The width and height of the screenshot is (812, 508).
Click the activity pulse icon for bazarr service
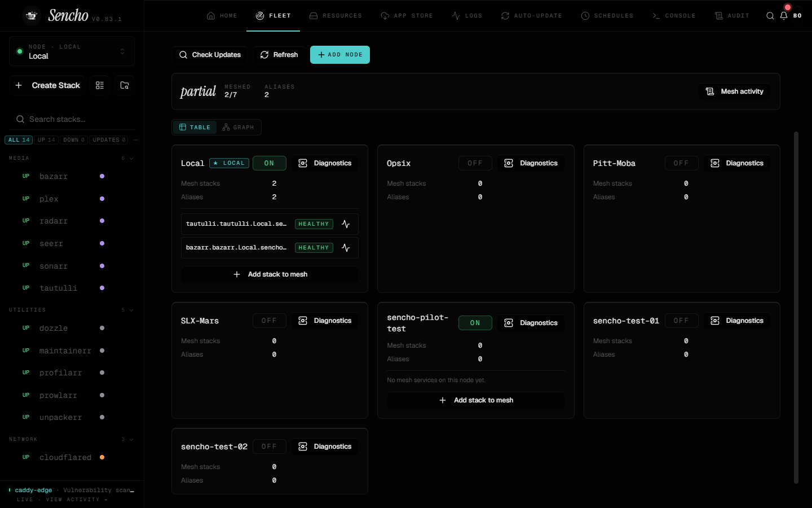(x=346, y=248)
